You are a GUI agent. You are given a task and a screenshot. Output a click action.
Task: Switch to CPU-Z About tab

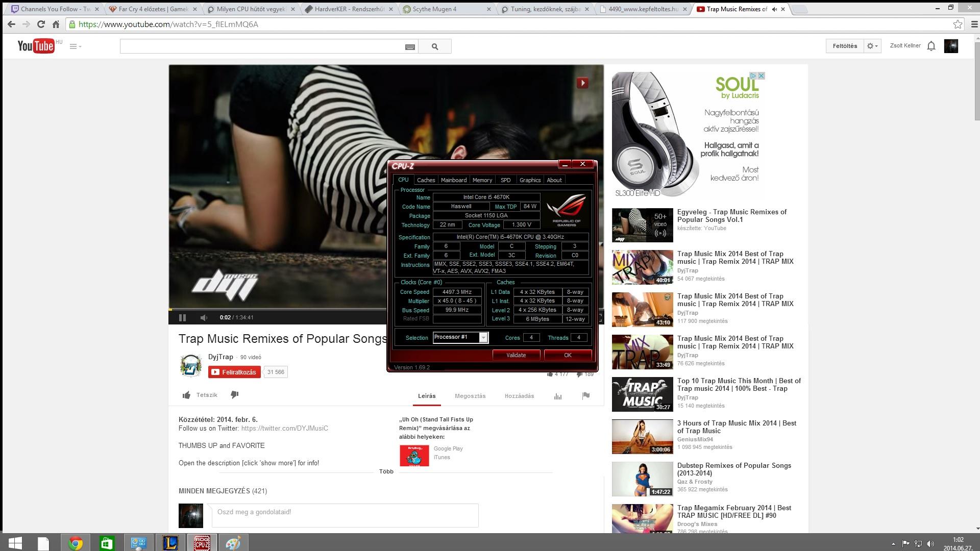tap(554, 180)
